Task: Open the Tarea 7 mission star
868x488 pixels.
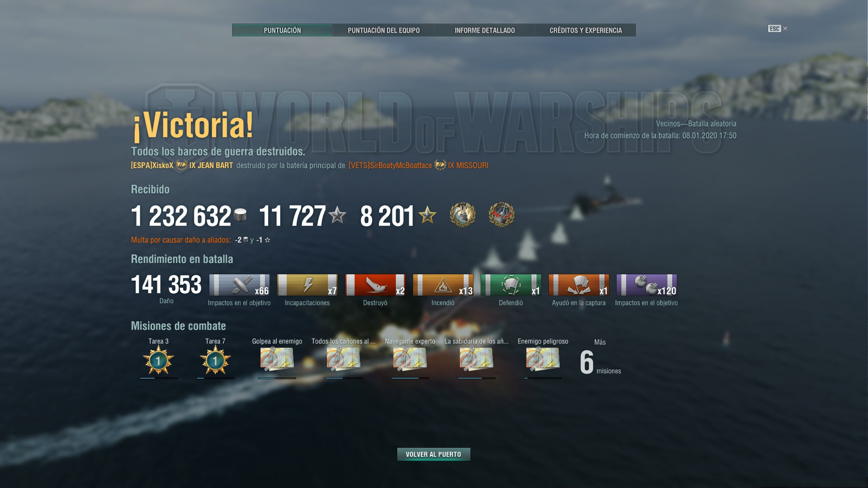Action: pyautogui.click(x=215, y=361)
